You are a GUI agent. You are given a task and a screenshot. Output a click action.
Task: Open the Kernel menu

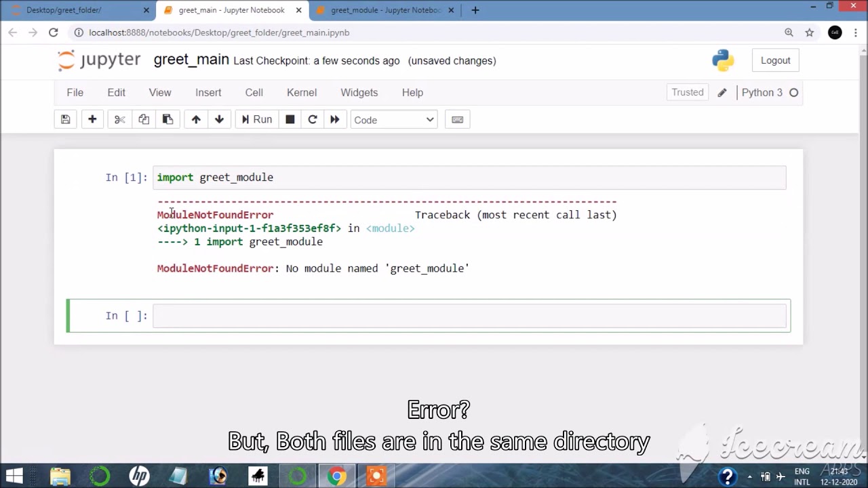click(x=302, y=93)
